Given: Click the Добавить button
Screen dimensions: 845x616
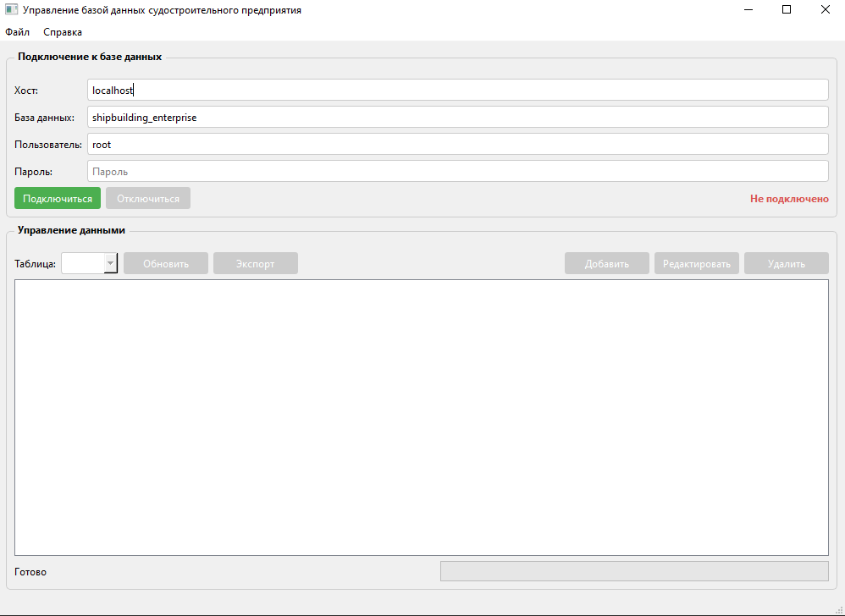Looking at the screenshot, I should (x=607, y=263).
